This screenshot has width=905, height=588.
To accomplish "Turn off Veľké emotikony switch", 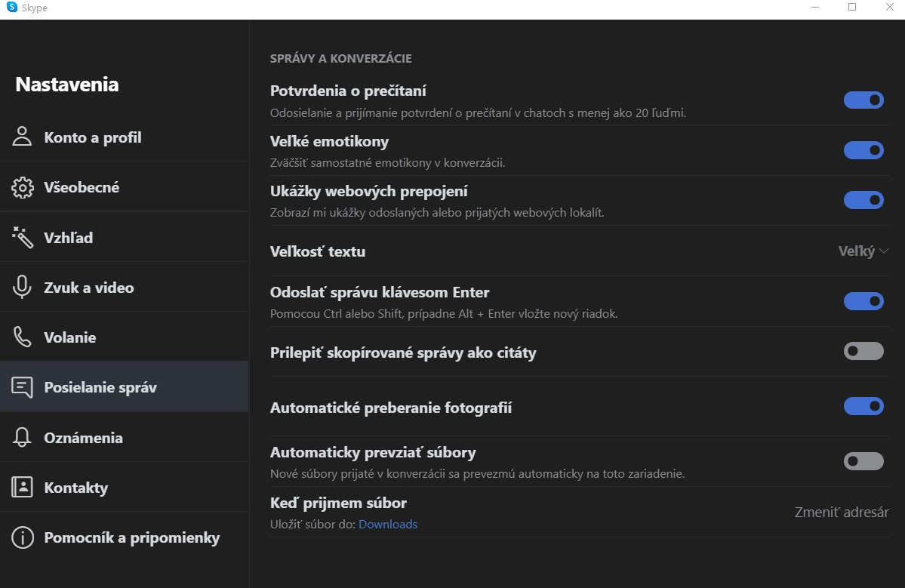I will 863,150.
